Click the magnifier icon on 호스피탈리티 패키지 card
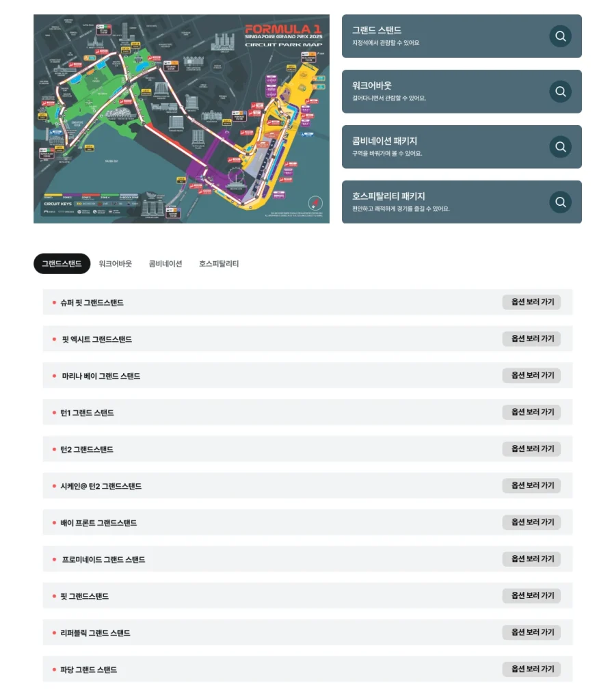 pos(560,202)
